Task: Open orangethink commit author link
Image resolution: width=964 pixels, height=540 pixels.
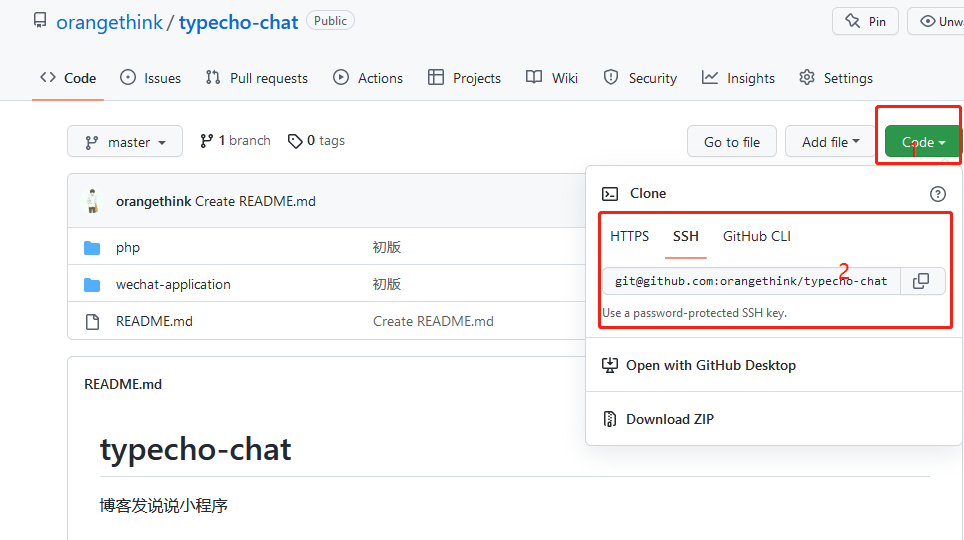Action: click(x=153, y=201)
